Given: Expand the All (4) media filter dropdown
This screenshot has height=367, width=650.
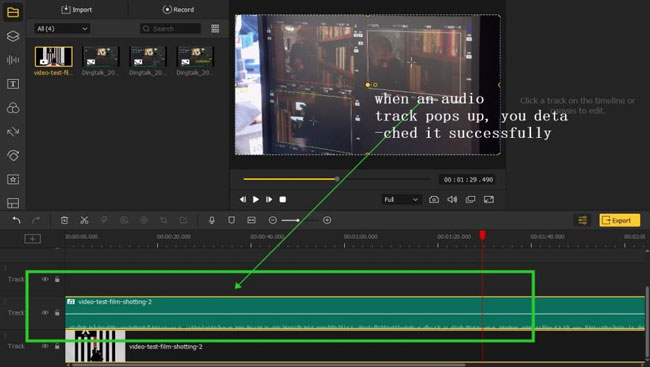Looking at the screenshot, I should [x=62, y=29].
